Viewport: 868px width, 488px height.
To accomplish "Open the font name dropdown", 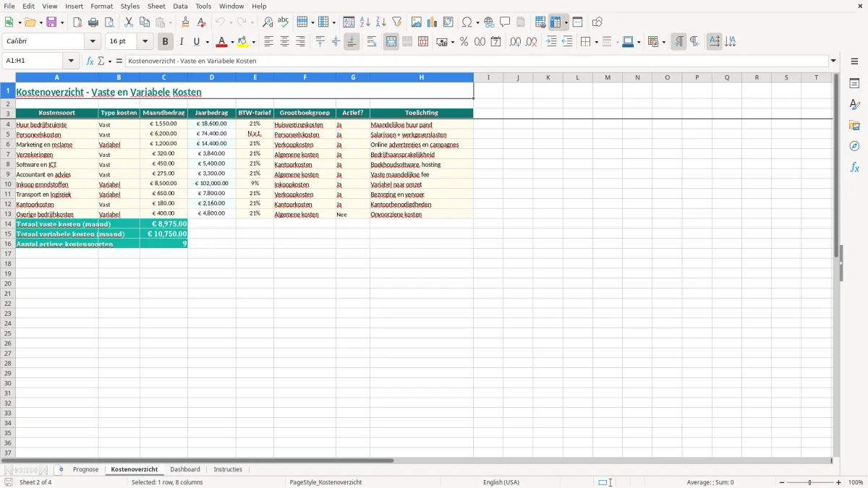I will pyautogui.click(x=93, y=42).
